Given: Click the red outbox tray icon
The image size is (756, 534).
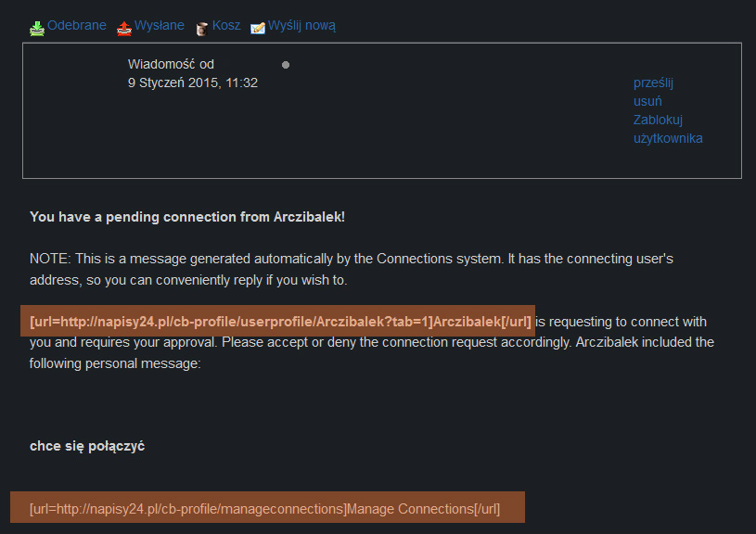Looking at the screenshot, I should [x=124, y=29].
